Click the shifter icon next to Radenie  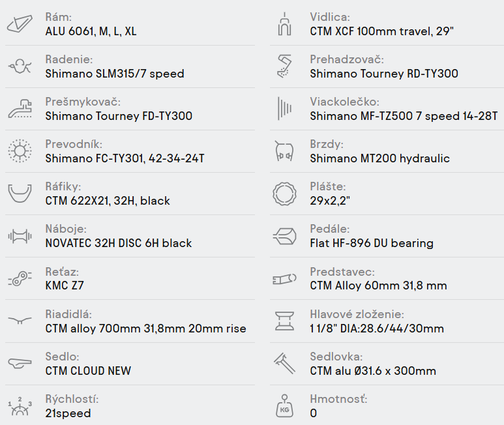click(x=19, y=66)
